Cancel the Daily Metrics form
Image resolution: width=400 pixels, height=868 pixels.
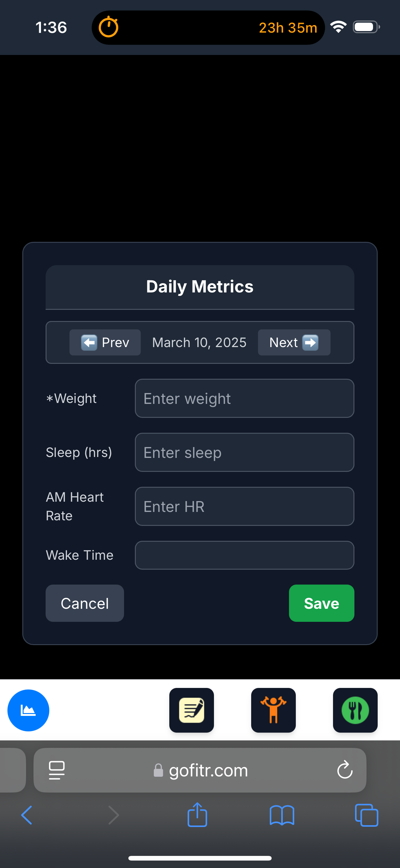(85, 603)
